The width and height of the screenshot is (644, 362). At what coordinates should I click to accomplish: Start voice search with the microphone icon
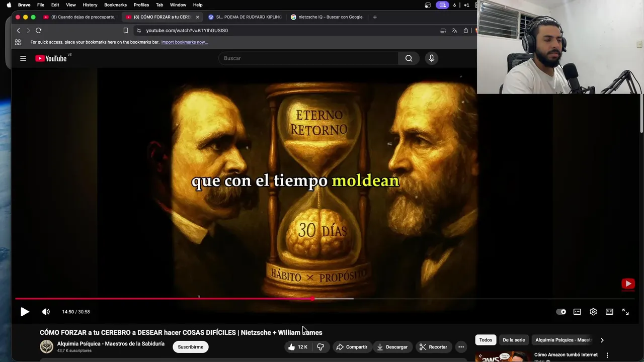[431, 58]
